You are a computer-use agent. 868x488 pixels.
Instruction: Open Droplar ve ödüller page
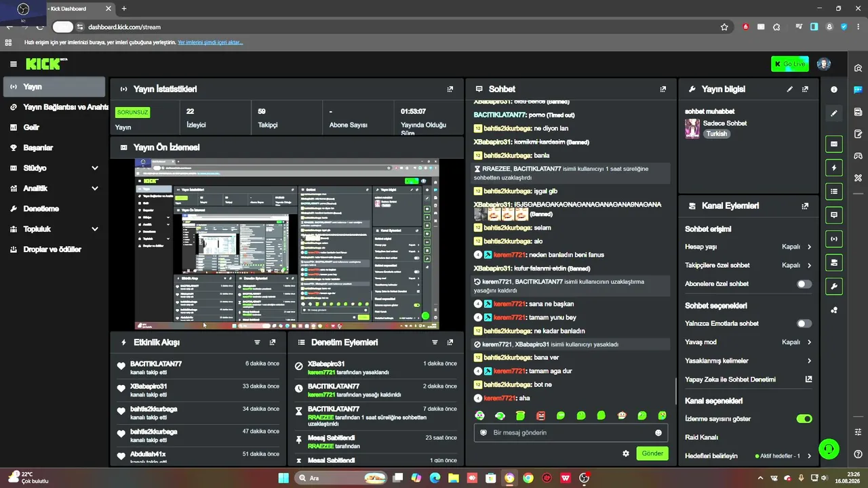(54, 249)
